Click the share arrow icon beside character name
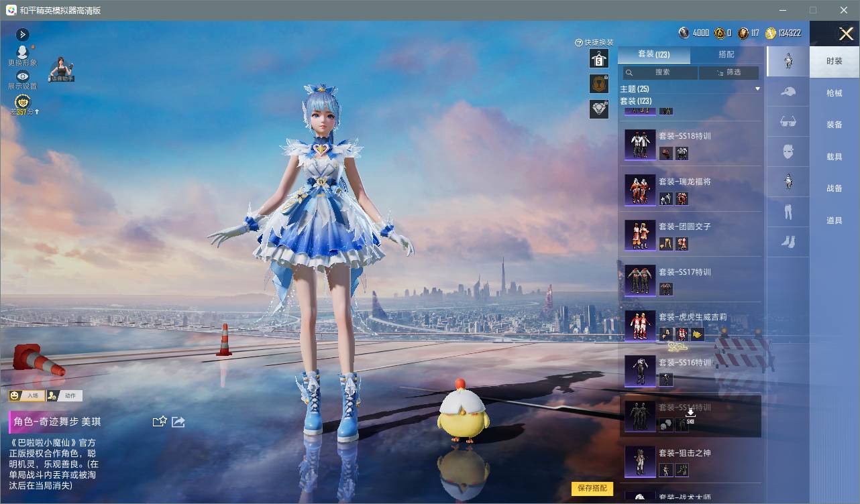 [x=178, y=422]
